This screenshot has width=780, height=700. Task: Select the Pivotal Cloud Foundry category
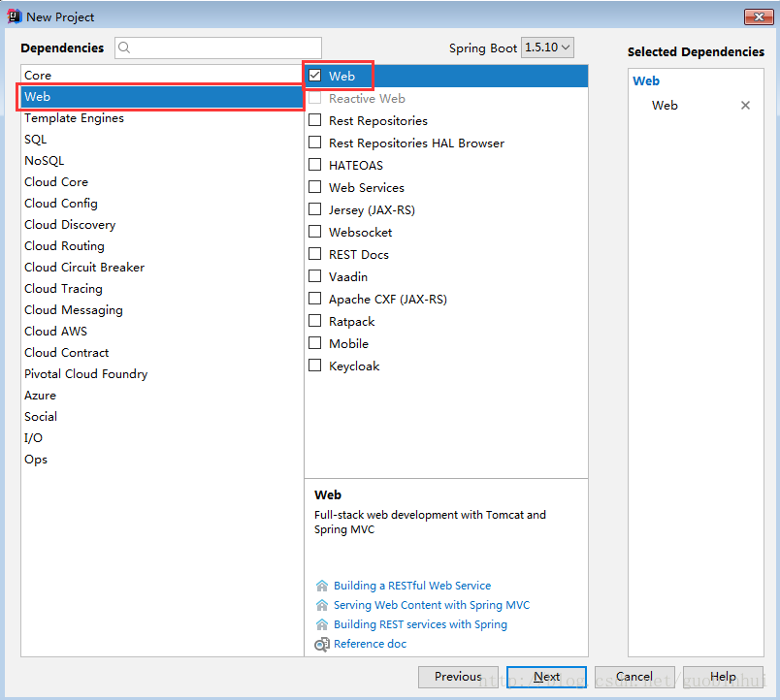pyautogui.click(x=162, y=374)
